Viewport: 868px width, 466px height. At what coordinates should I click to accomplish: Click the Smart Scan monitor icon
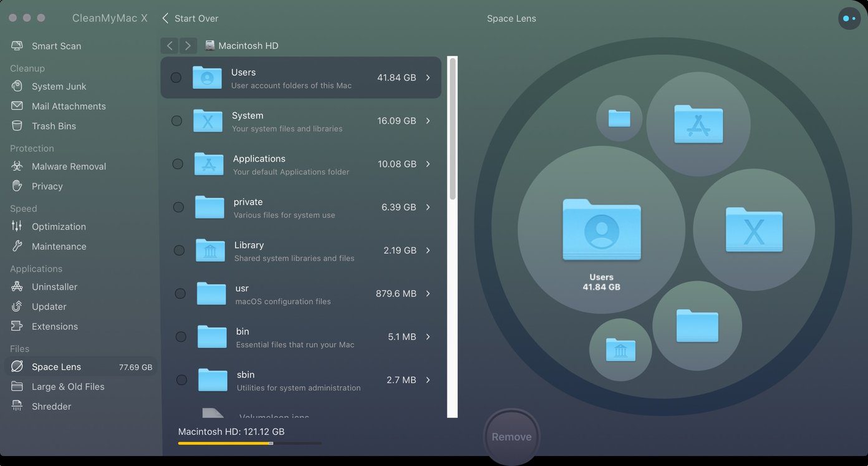click(x=17, y=46)
